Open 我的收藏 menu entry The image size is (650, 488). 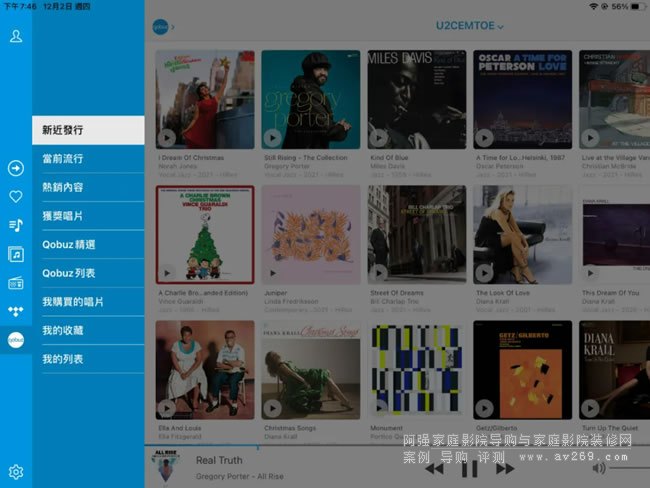[x=88, y=330]
